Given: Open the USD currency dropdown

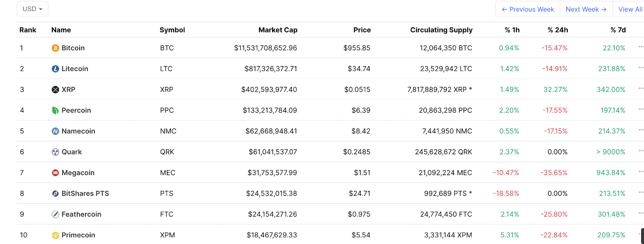Looking at the screenshot, I should (x=33, y=9).
